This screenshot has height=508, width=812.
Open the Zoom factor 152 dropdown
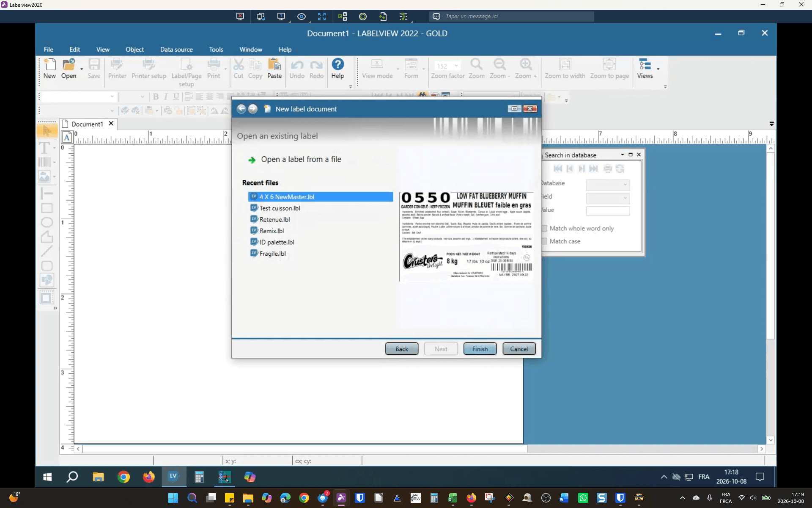(456, 66)
